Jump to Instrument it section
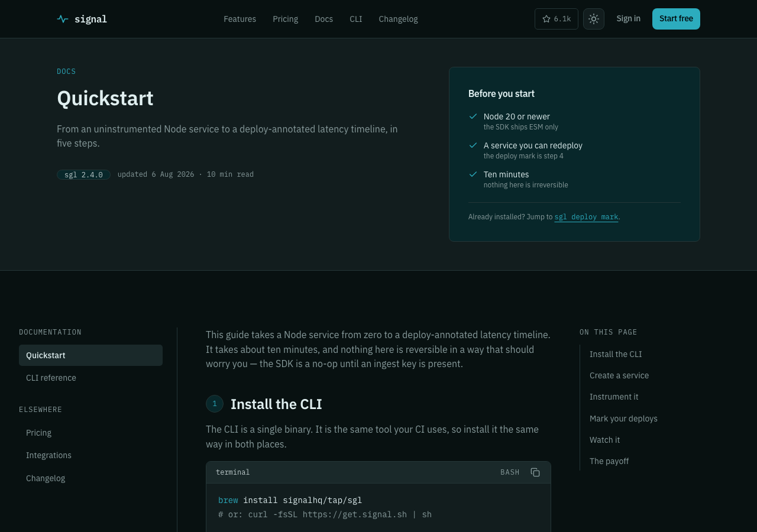This screenshot has width=757, height=532. pos(614,397)
